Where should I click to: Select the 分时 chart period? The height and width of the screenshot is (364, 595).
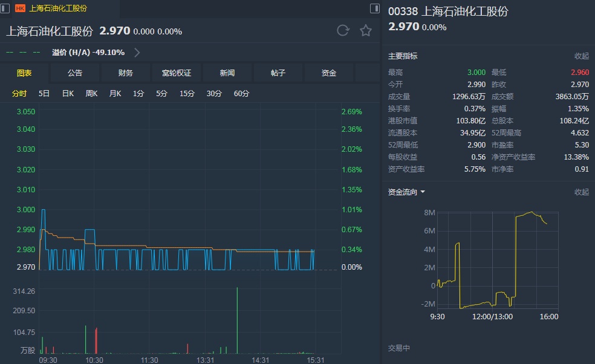[19, 93]
